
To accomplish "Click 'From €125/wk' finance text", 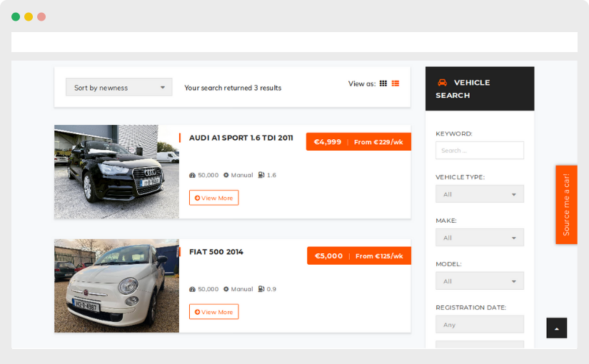I will 379,256.
